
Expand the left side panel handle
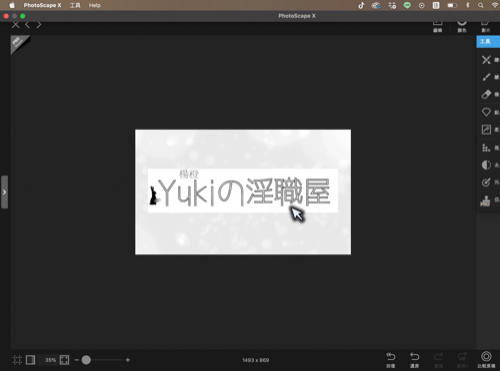pyautogui.click(x=4, y=192)
